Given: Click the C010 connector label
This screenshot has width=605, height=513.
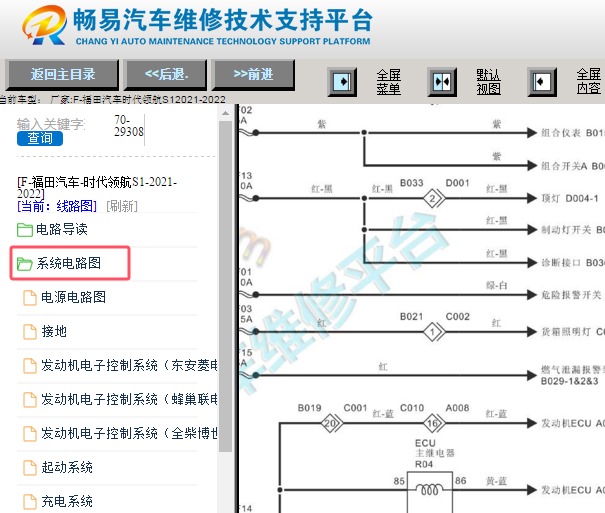Looking at the screenshot, I should (x=412, y=408).
